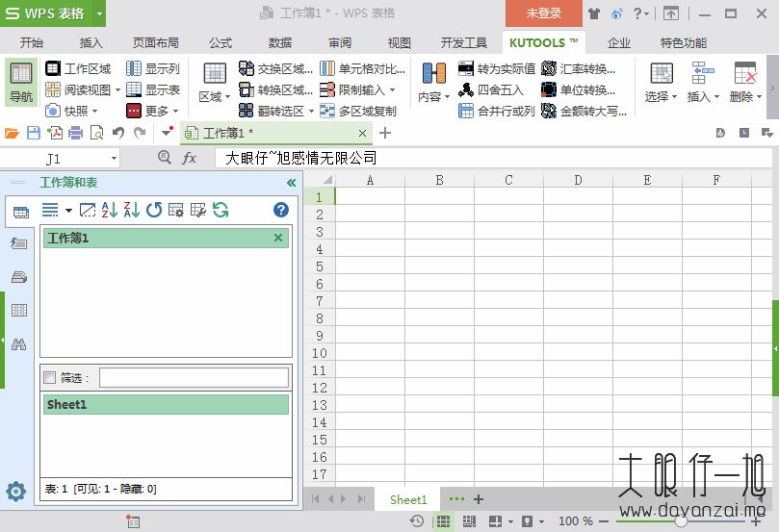Open 汇率转换 currency conversion
The width and height of the screenshot is (779, 532).
pos(579,68)
